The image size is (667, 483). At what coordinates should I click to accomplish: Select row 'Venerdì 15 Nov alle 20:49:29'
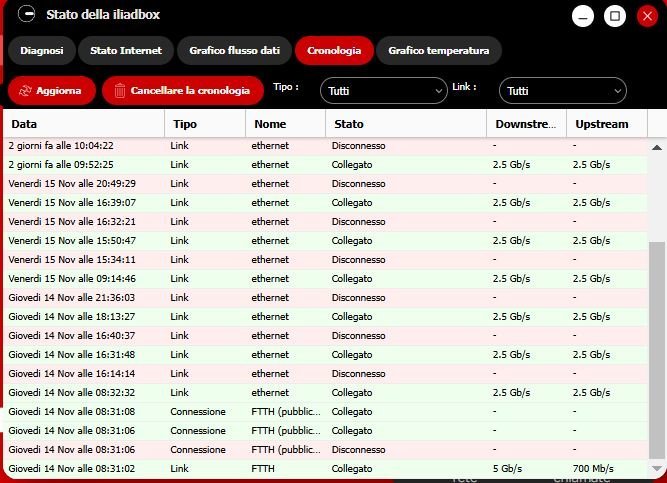pos(325,183)
